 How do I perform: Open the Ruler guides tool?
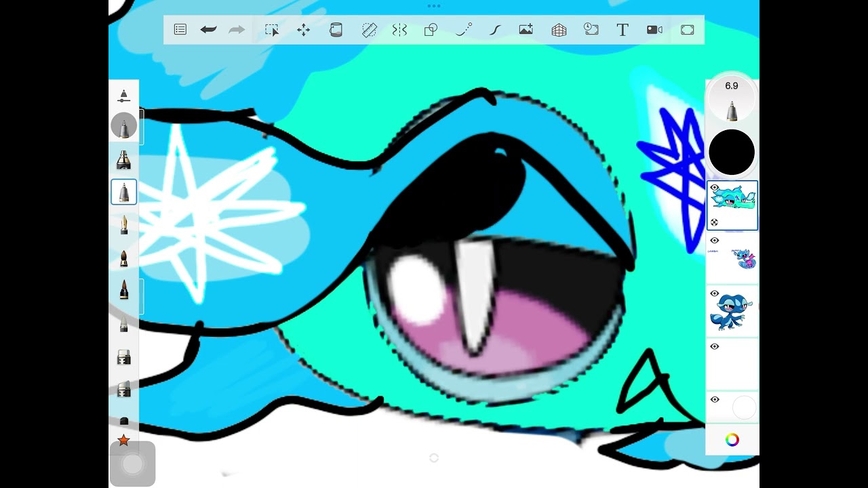coord(369,30)
